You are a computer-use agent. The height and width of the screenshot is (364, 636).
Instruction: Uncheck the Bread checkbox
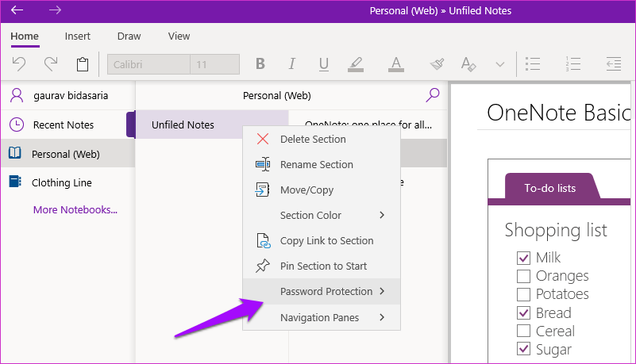tap(523, 312)
